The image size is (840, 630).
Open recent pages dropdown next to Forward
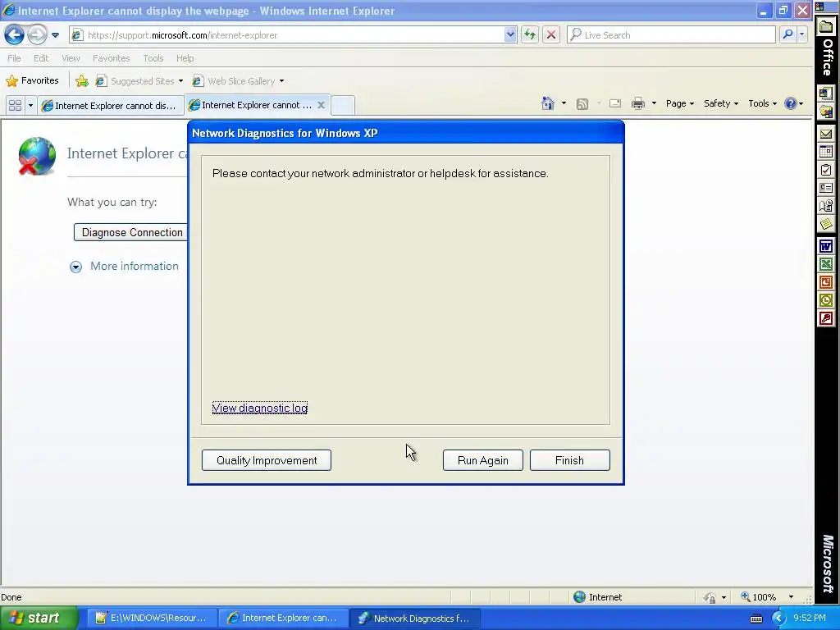coord(55,35)
